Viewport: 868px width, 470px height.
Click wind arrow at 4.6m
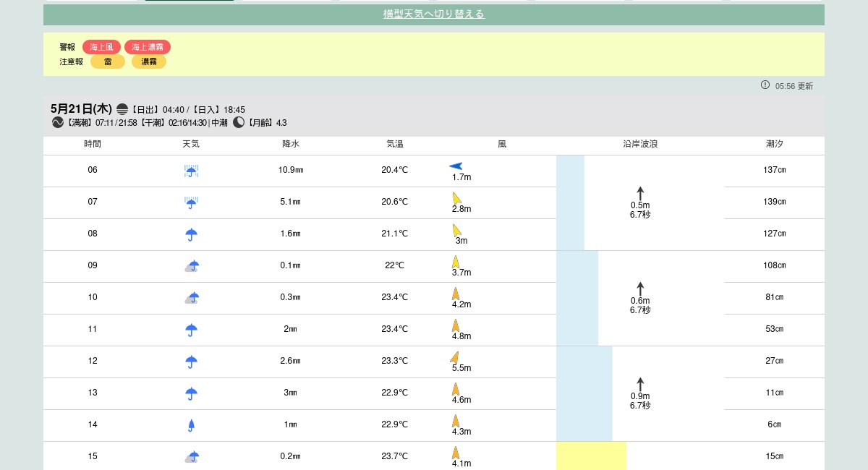[x=456, y=389]
